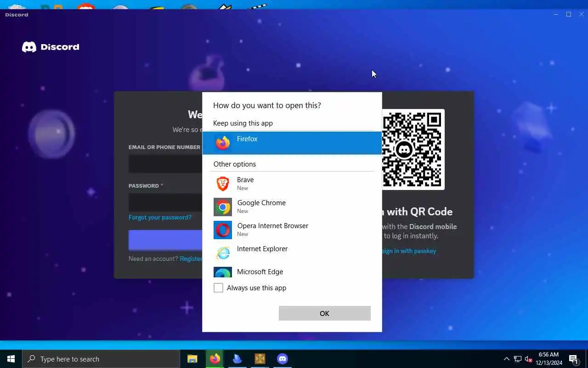Select the 'Google Chrome' name text
588x368 pixels.
[261, 202]
